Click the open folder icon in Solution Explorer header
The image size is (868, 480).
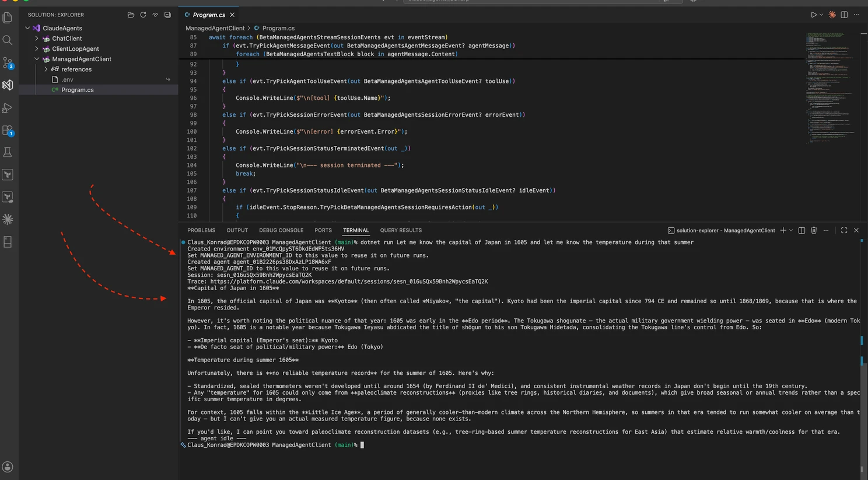(131, 15)
